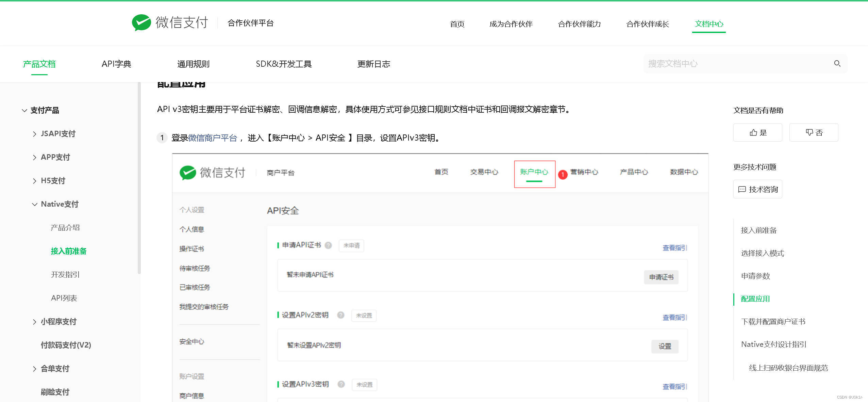The height and width of the screenshot is (402, 868).
Task: Click the thumbs-down 否 button
Action: (814, 132)
